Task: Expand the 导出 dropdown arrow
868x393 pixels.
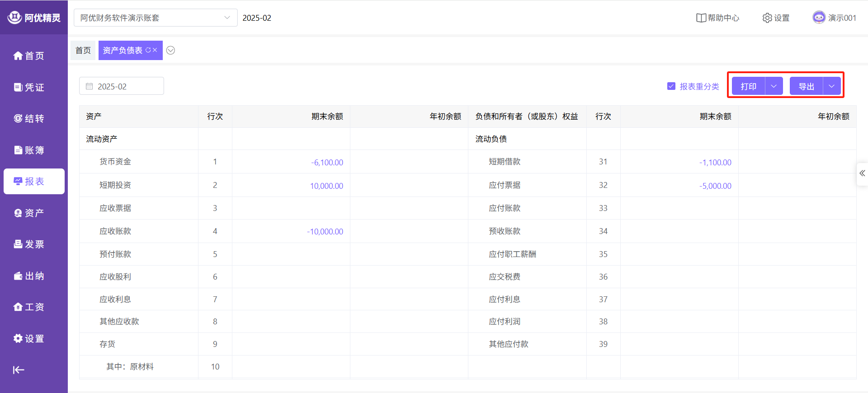Action: (832, 86)
